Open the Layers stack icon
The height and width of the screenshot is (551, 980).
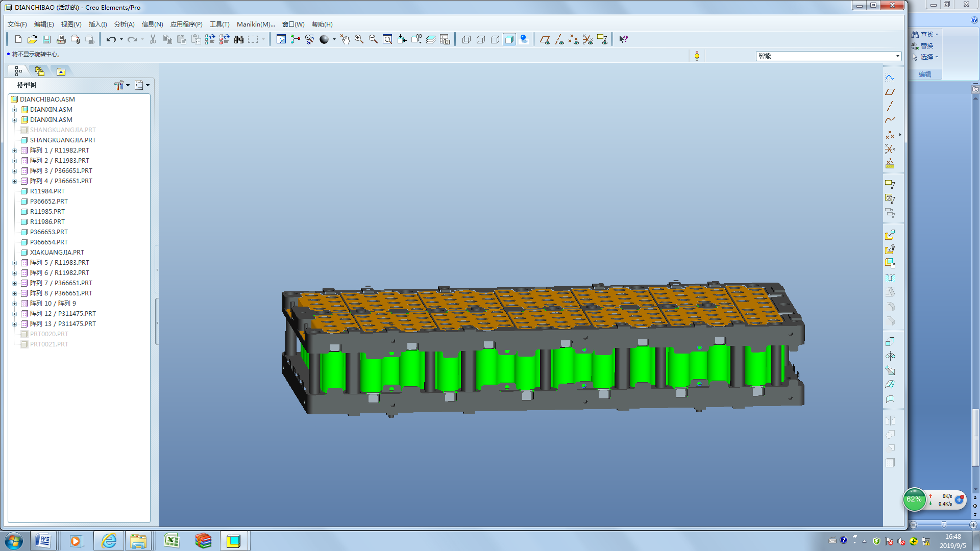tap(431, 39)
